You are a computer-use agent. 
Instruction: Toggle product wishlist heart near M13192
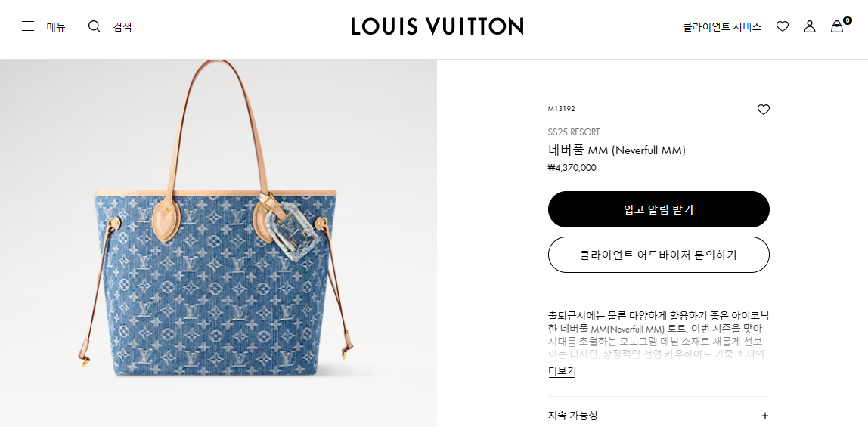[x=764, y=110]
